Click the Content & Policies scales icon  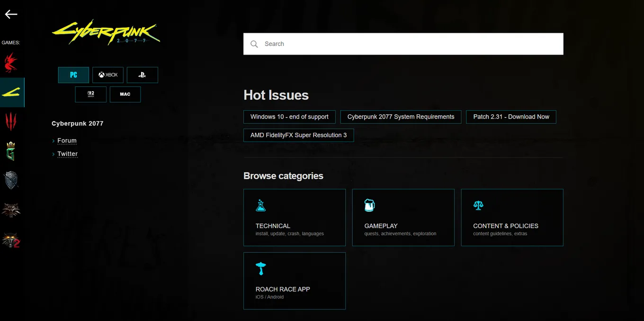tap(478, 205)
